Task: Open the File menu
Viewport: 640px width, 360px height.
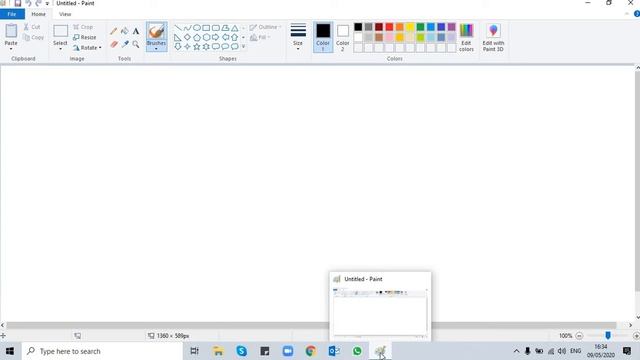Action: coord(12,14)
